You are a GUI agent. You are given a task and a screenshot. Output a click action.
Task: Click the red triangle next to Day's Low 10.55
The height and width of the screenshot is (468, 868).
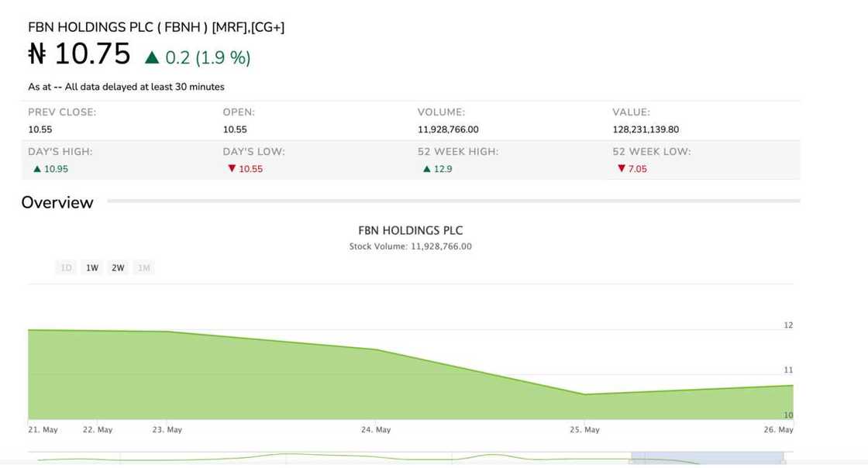coord(231,169)
